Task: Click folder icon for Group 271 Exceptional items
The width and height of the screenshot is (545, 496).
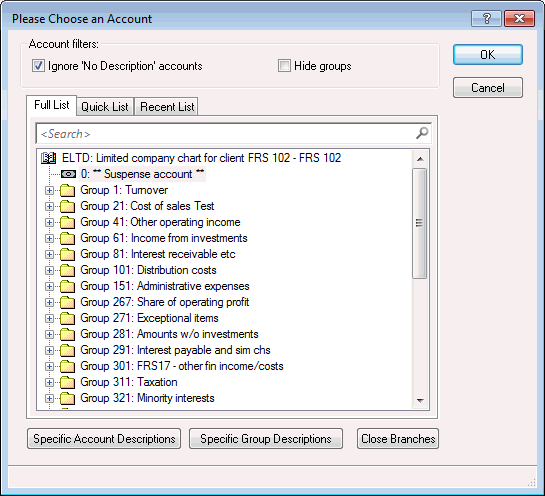Action: tap(67, 318)
